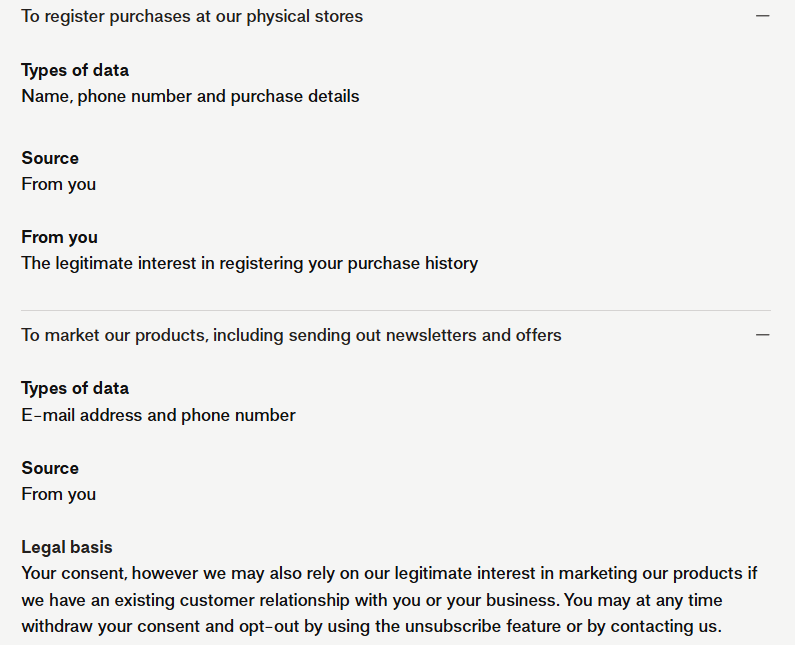Click the divider line between the two sections
Screen dimensions: 795x645
pyautogui.click(x=396, y=310)
